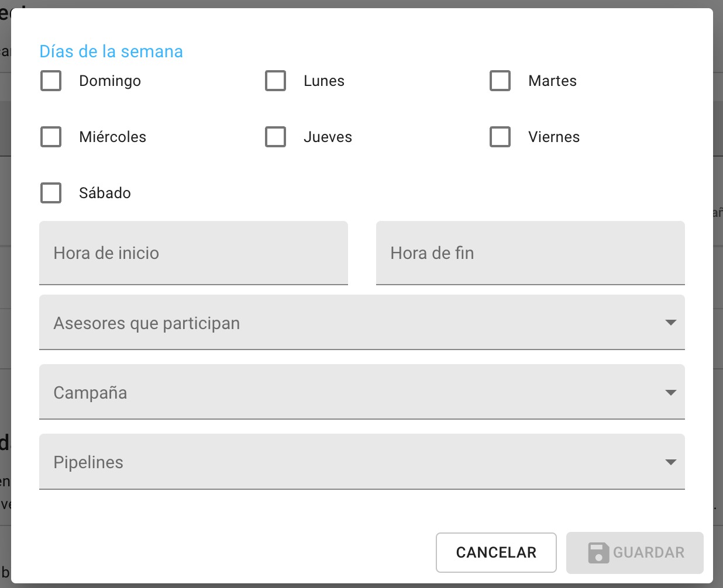This screenshot has height=588, width=723.
Task: Expand the Asesores que participan dropdown arrow
Action: 671,323
